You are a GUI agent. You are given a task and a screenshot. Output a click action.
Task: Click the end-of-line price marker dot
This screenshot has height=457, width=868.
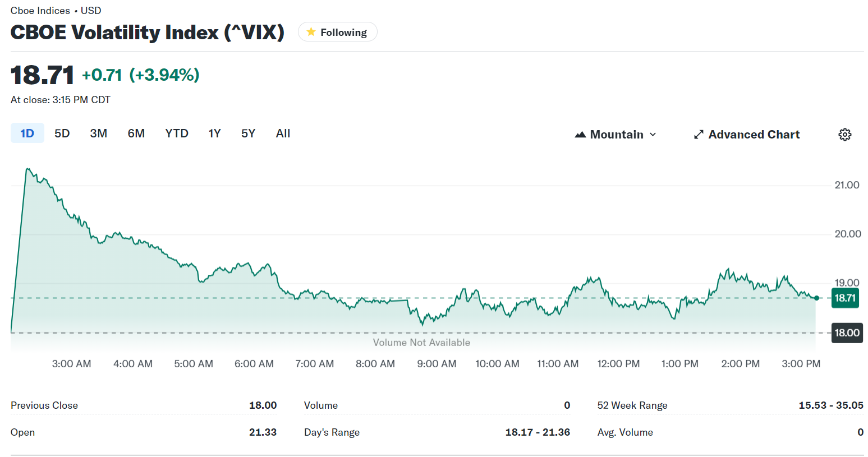[816, 298]
